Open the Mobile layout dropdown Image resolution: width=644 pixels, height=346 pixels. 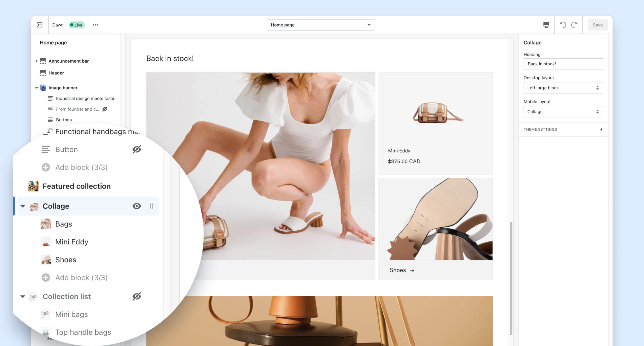click(563, 111)
